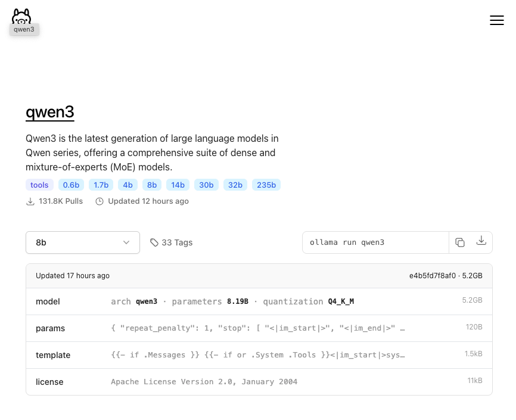Click the 11kB size in license row

[475, 381]
